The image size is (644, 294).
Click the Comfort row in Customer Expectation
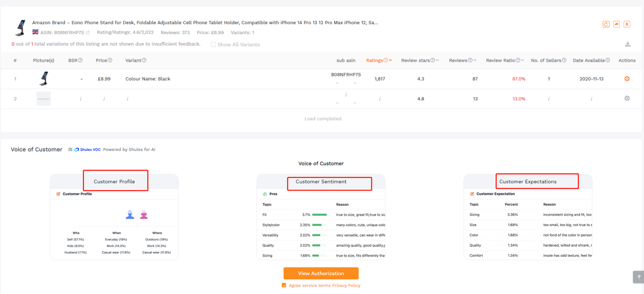pyautogui.click(x=528, y=255)
